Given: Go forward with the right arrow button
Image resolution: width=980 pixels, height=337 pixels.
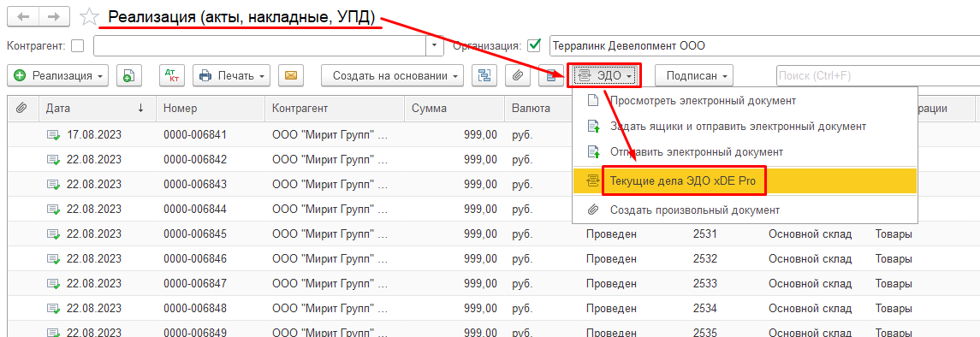Looking at the screenshot, I should coord(55,17).
